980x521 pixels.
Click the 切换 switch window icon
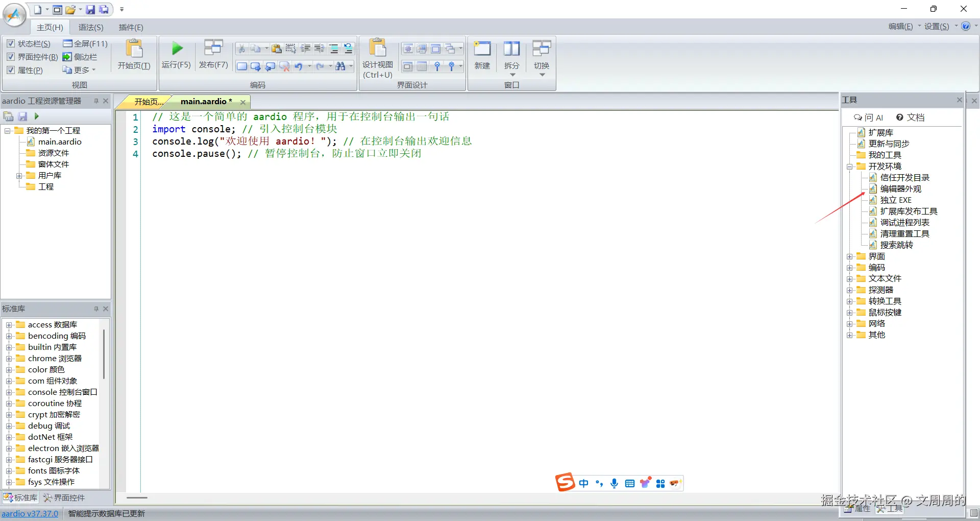pyautogui.click(x=542, y=49)
